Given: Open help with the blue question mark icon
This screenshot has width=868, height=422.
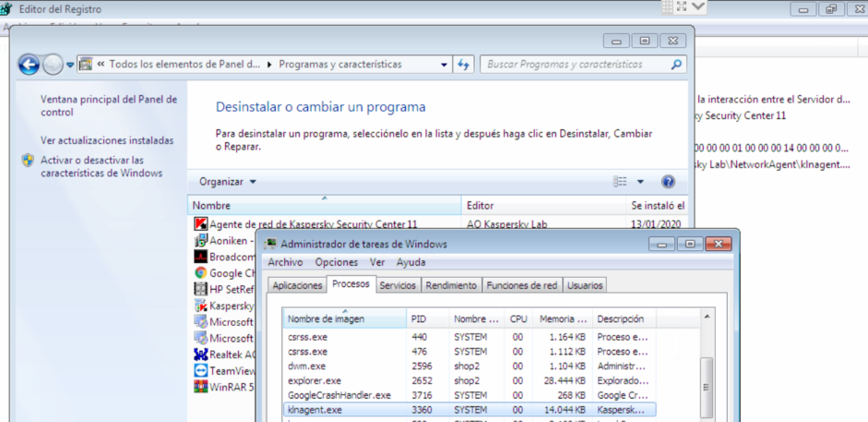Looking at the screenshot, I should [668, 182].
